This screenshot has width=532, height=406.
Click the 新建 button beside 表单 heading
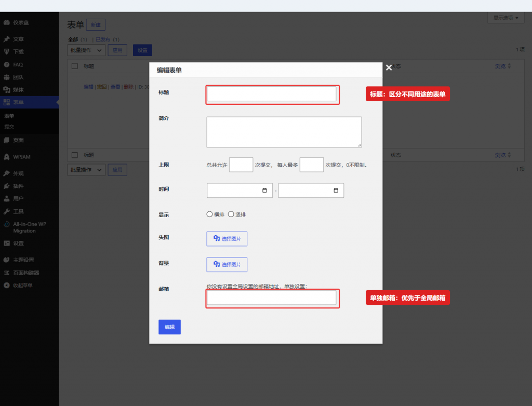[96, 25]
